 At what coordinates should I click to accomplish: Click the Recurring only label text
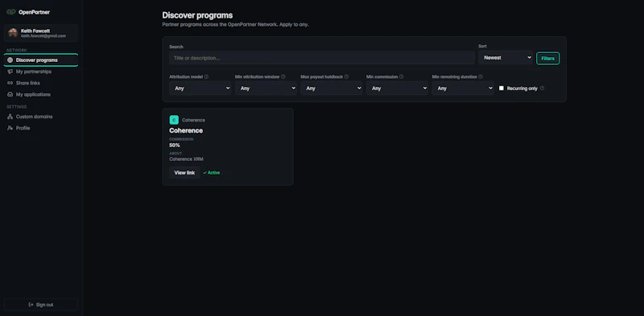click(522, 88)
